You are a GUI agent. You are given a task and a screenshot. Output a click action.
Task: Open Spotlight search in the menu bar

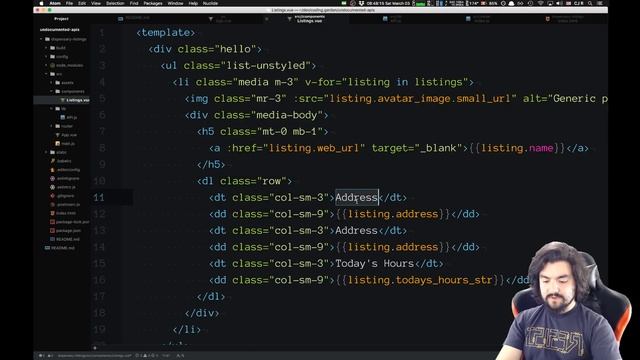590,3
